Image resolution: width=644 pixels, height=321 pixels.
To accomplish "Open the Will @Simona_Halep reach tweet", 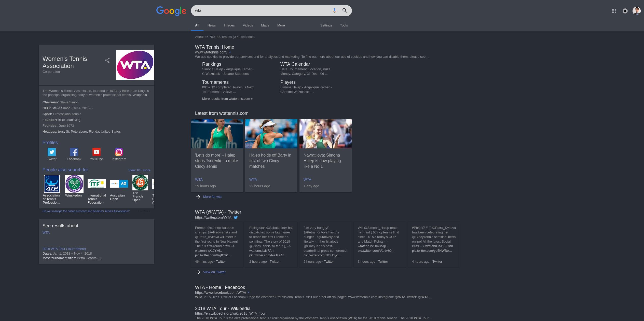I will [380, 244].
